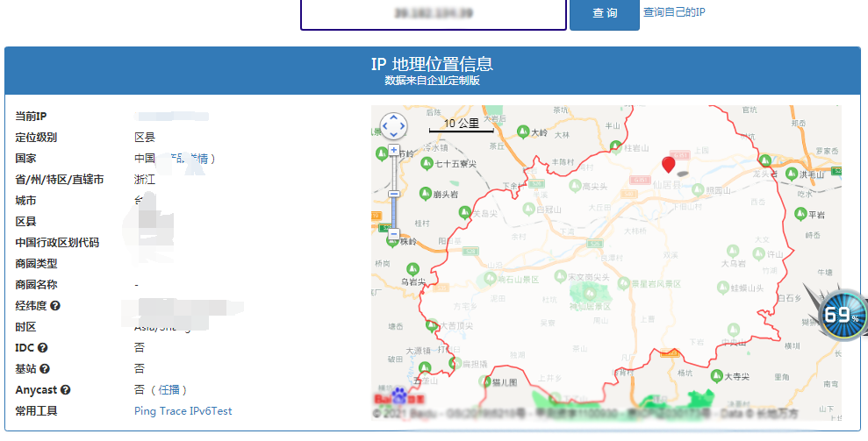Click the Baidu logo on the map
868x441 pixels.
tap(391, 396)
